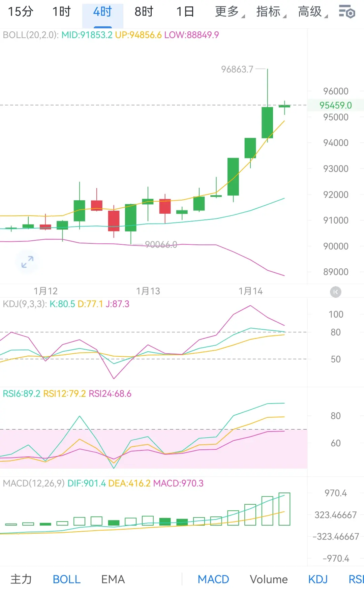Toggle the EMA overlay indicator
Image resolution: width=364 pixels, height=593 pixels.
(x=113, y=579)
